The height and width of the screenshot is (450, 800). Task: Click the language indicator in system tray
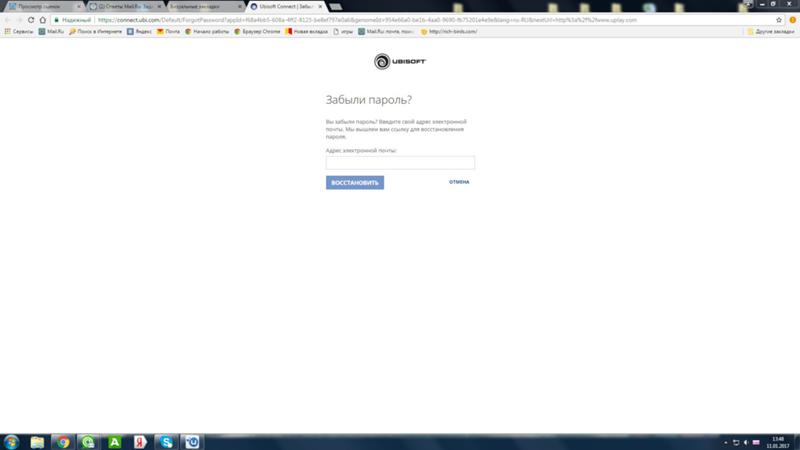[x=756, y=442]
